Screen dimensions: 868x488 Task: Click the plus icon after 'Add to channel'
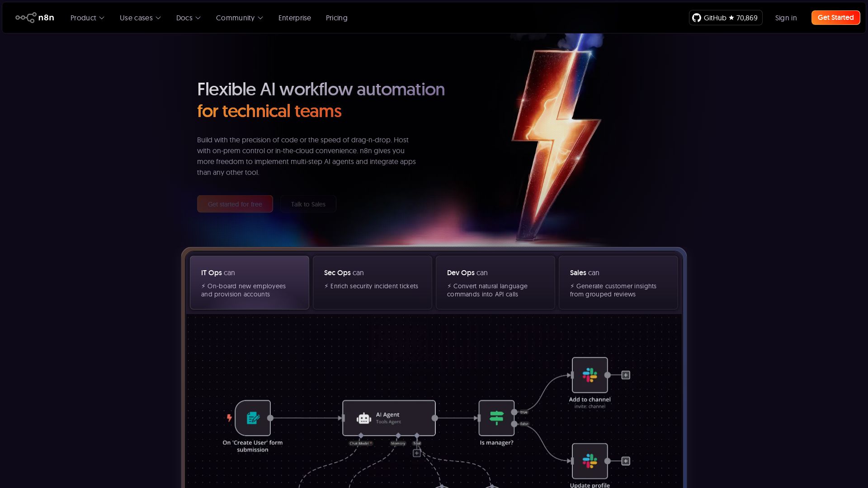pyautogui.click(x=626, y=375)
